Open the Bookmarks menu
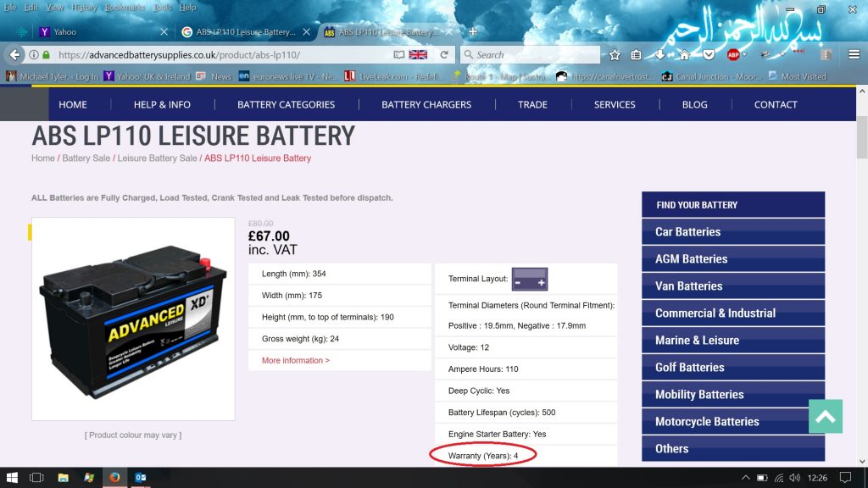This screenshot has width=868, height=488. tap(125, 7)
